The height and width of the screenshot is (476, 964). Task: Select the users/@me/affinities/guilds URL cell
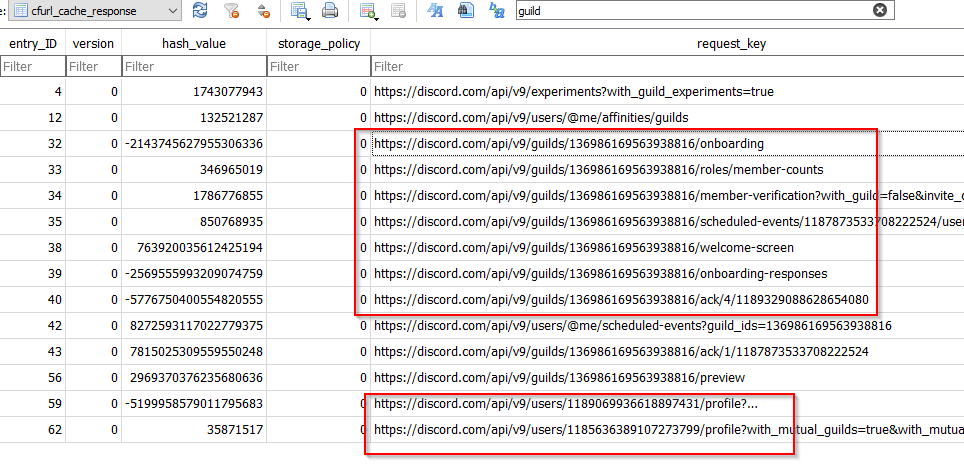(x=668, y=117)
